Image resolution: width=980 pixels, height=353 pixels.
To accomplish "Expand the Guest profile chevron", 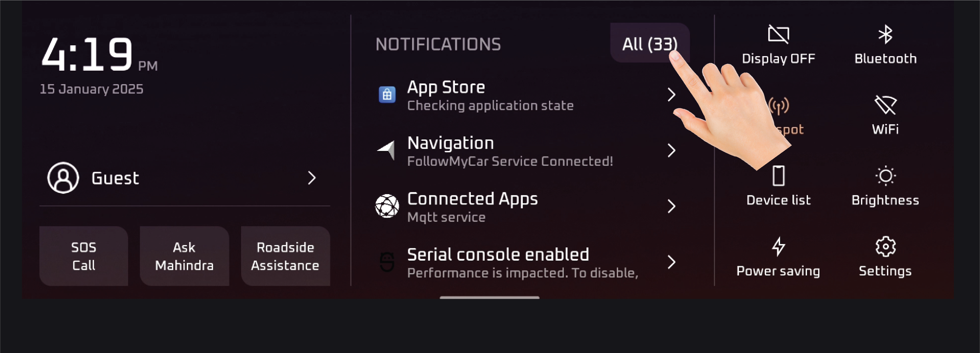I will 312,178.
